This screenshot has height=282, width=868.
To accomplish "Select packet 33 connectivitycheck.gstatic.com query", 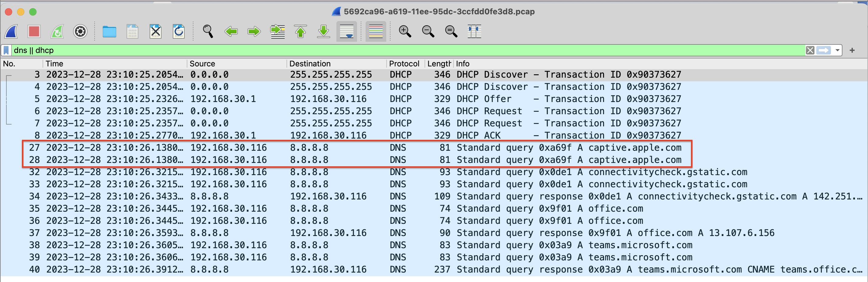I will (x=434, y=184).
